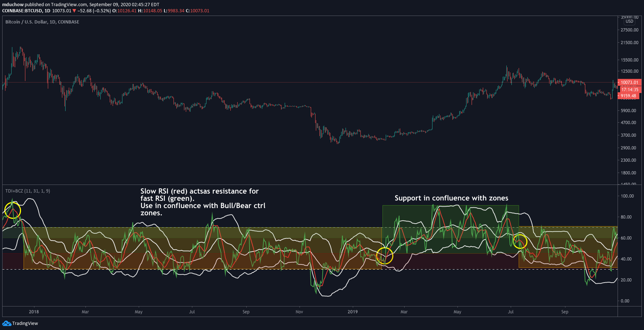Click the TradingView wordmark text
The height and width of the screenshot is (330, 644).
(x=25, y=323)
